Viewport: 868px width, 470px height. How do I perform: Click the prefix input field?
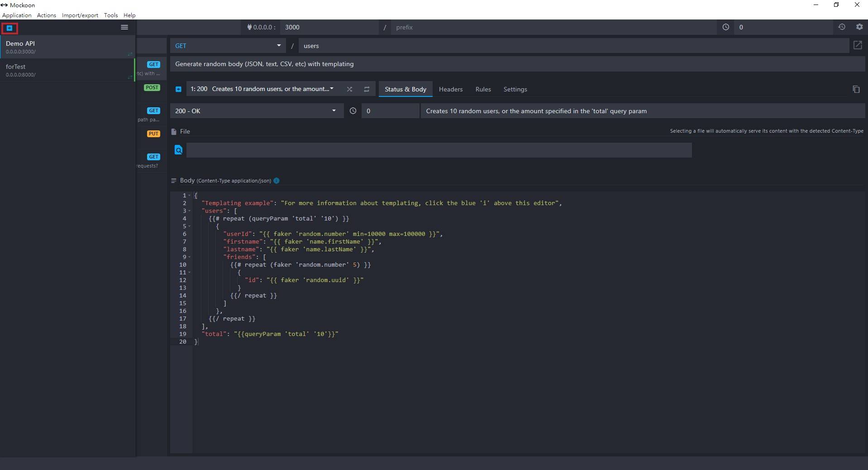tap(553, 27)
